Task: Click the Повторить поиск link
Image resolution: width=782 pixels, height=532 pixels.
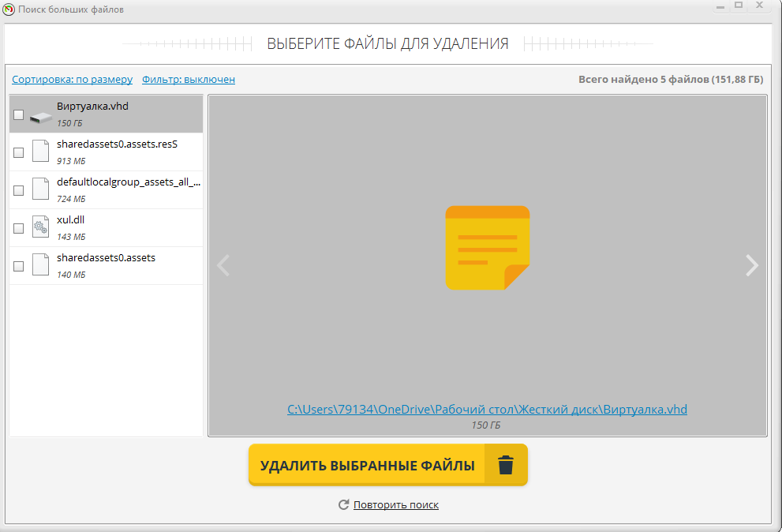Action: coord(396,505)
